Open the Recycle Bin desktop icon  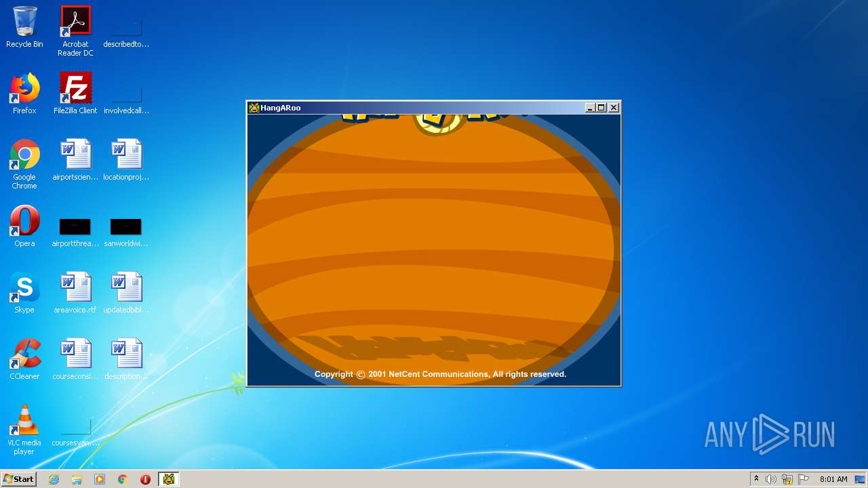point(24,28)
